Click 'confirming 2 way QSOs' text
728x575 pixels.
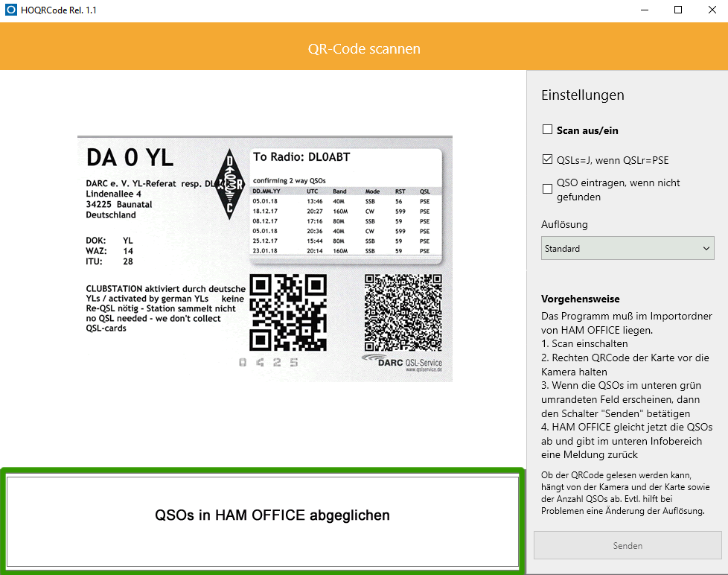click(290, 181)
